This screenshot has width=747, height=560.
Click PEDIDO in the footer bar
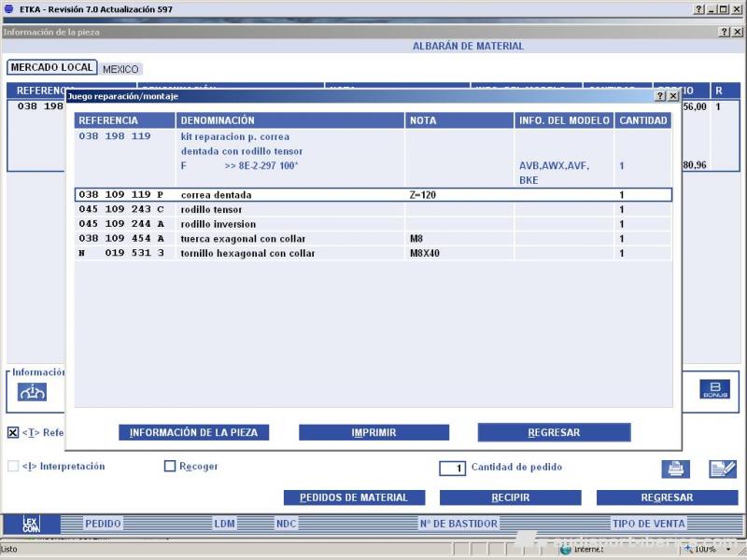point(103,524)
